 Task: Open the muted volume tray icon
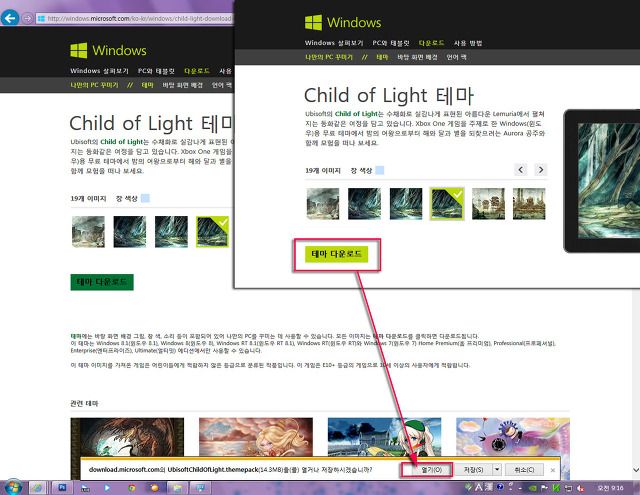click(580, 488)
